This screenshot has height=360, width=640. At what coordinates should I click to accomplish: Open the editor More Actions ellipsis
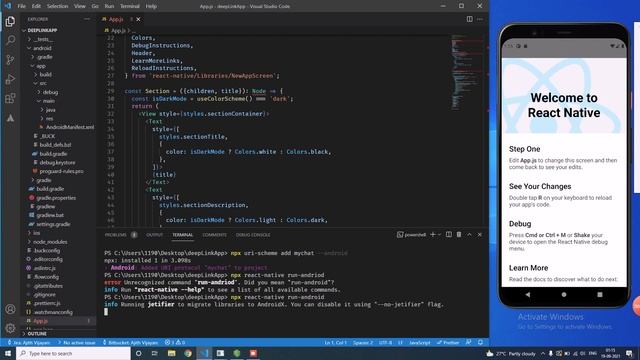pos(480,19)
